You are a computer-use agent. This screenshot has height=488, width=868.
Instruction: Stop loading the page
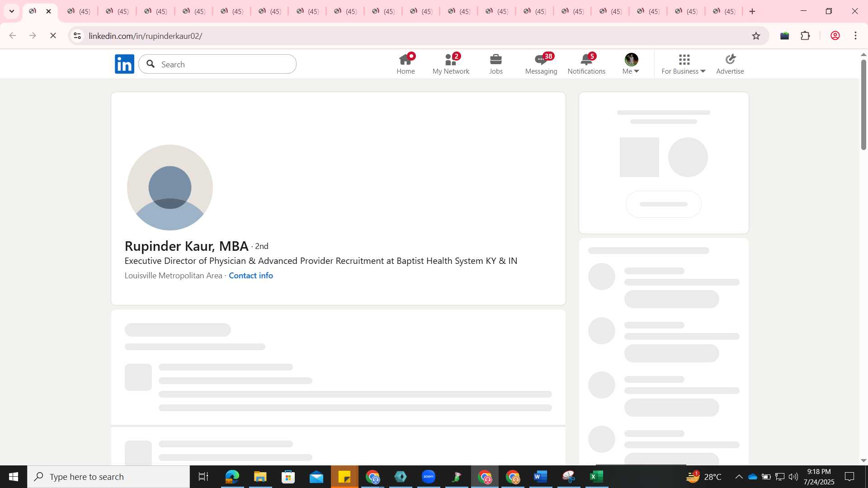pyautogui.click(x=53, y=36)
